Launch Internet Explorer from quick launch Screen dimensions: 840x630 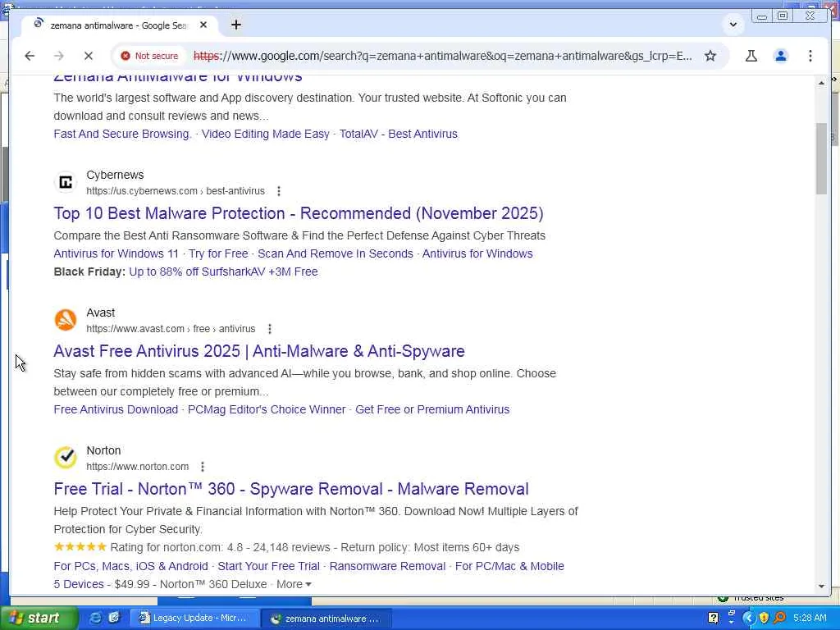95,619
